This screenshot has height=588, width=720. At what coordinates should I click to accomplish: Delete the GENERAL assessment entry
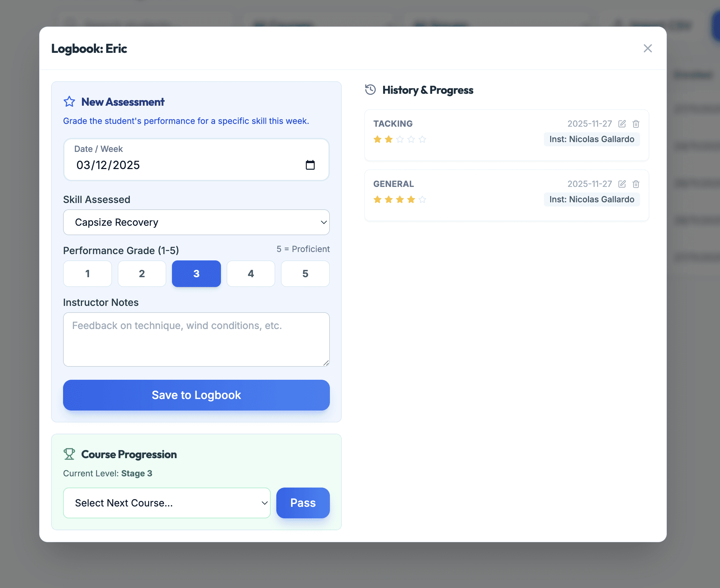point(636,184)
